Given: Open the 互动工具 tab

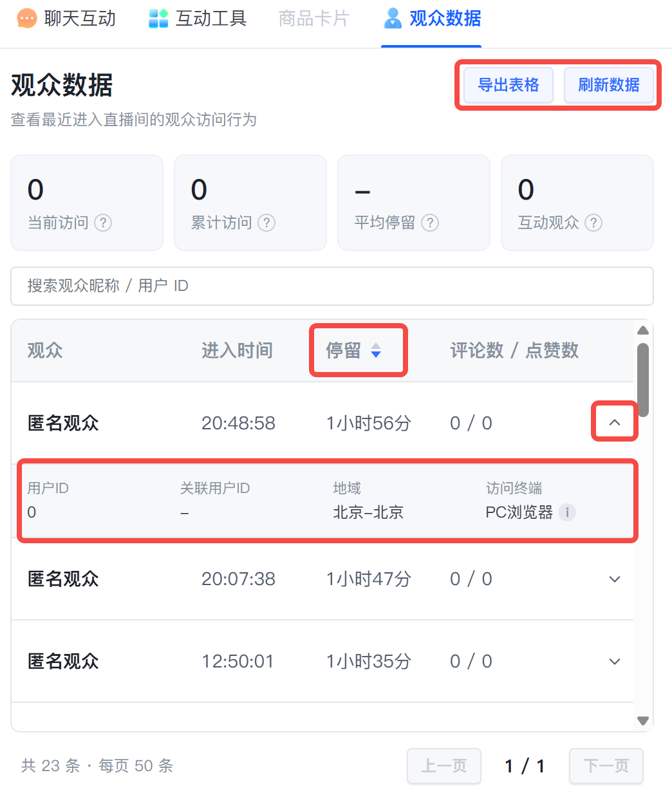Looking at the screenshot, I should pos(198,18).
